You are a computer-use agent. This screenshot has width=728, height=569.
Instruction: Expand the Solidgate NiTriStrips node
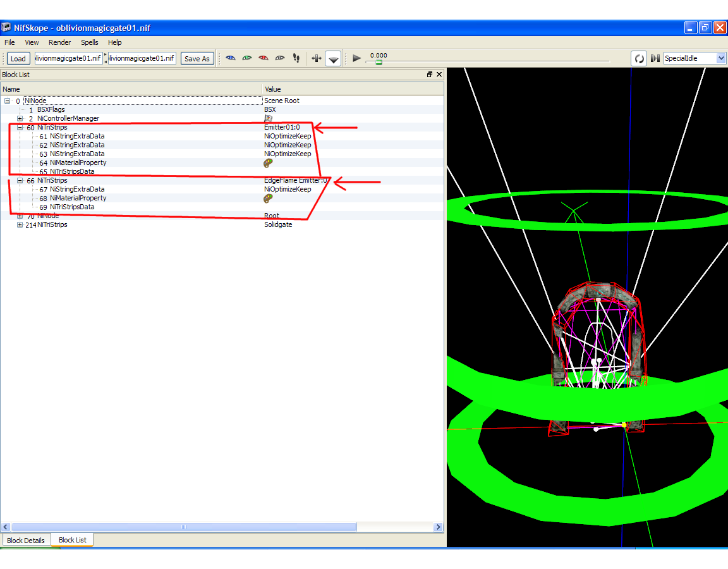click(x=20, y=225)
